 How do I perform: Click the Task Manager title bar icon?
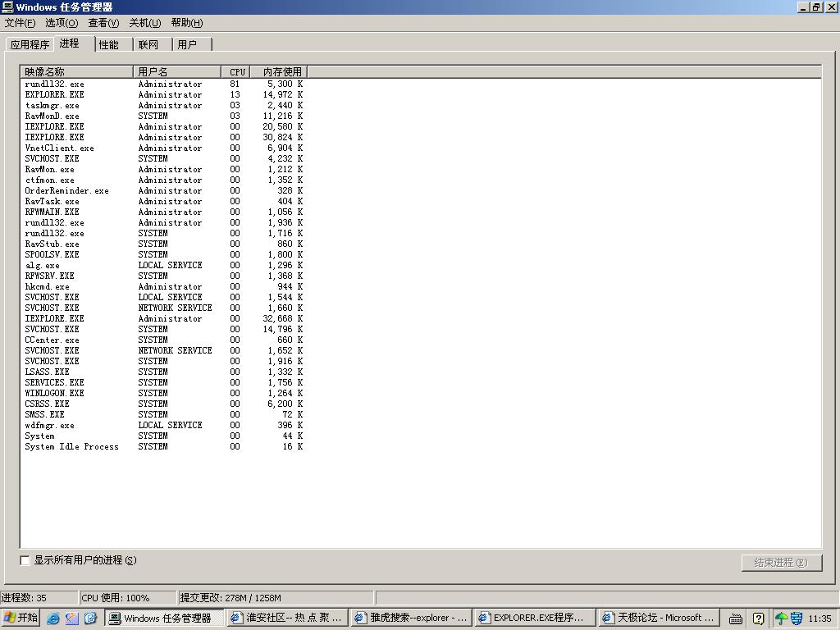tap(7, 7)
